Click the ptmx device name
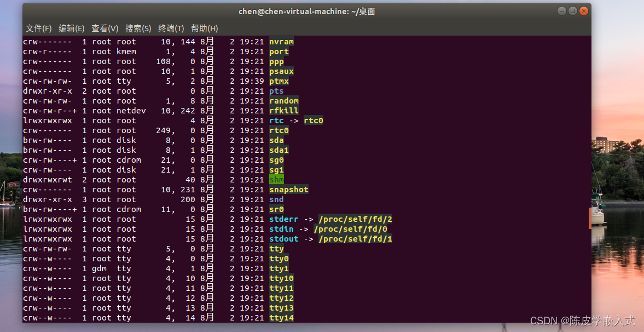 [279, 81]
